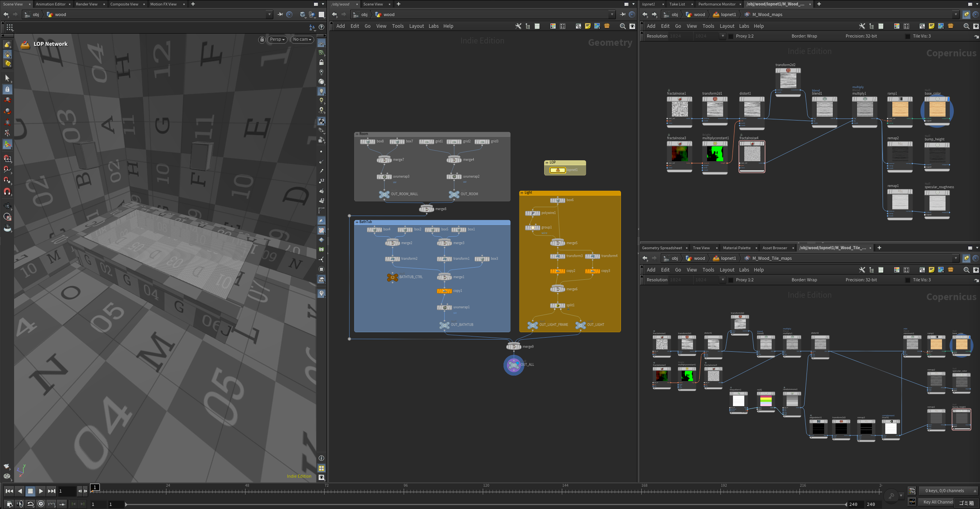Click the viewport lock camera icon beside Persp
The height and width of the screenshot is (509, 980).
pos(262,40)
